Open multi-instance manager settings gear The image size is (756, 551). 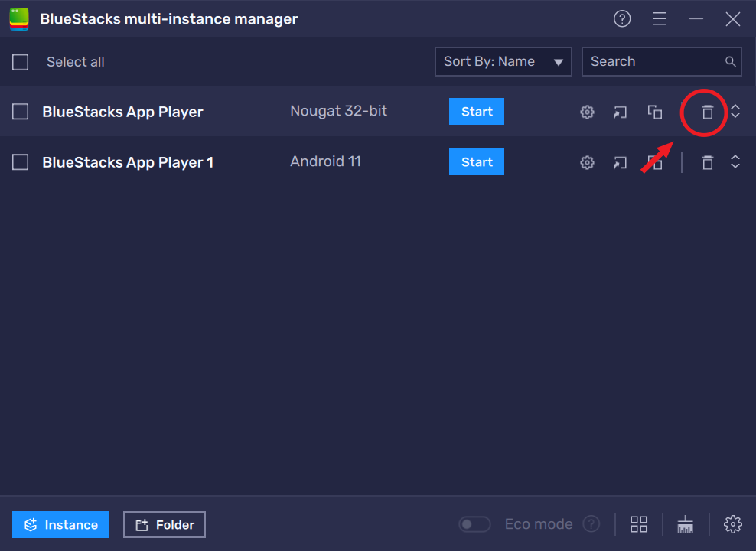point(732,524)
